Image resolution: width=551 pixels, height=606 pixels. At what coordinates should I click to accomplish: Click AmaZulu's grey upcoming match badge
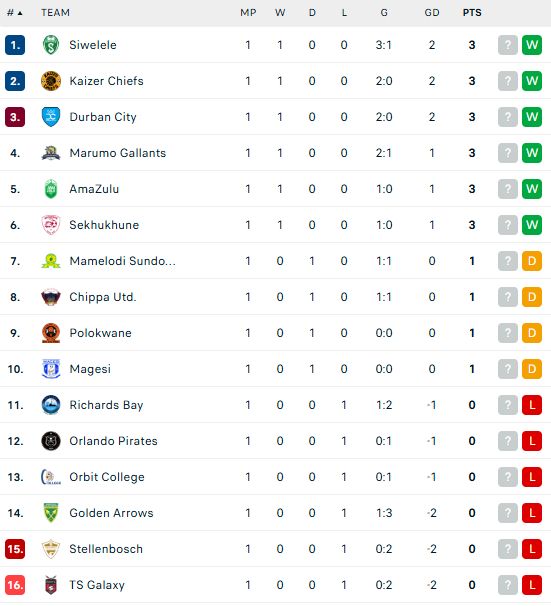508,189
